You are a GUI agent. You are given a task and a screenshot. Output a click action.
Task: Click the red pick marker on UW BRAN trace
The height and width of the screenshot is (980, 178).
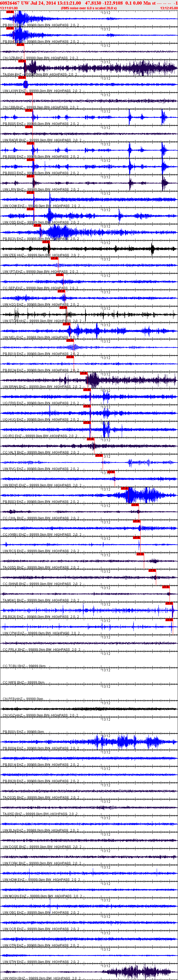pyautogui.click(x=84, y=373)
